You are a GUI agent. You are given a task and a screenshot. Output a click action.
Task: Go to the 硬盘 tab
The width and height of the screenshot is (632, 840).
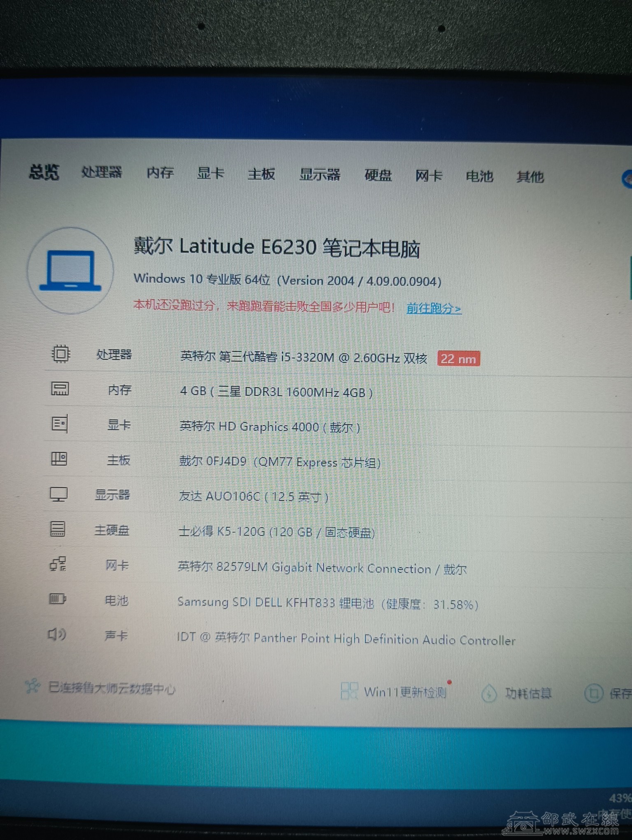click(x=378, y=175)
